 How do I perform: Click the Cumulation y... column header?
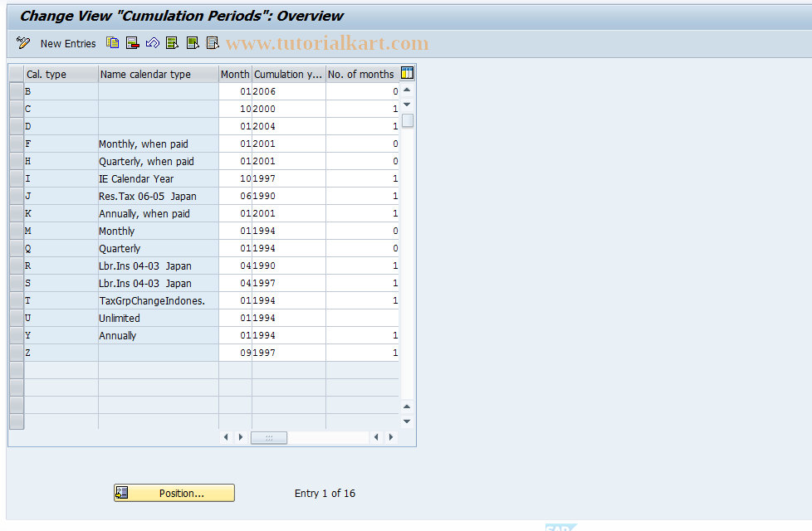[288, 74]
